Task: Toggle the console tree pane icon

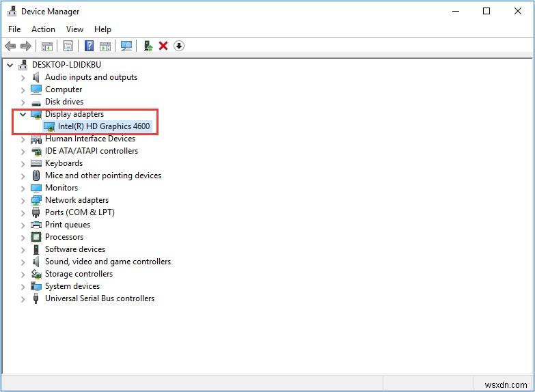Action: [47, 46]
